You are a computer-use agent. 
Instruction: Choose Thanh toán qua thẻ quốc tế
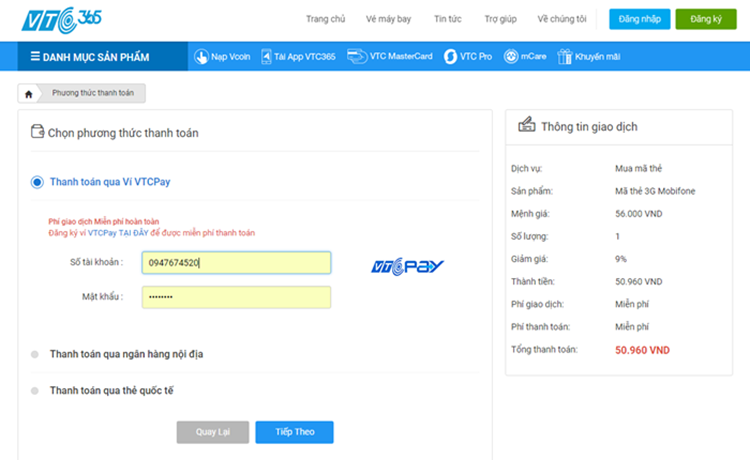35,391
